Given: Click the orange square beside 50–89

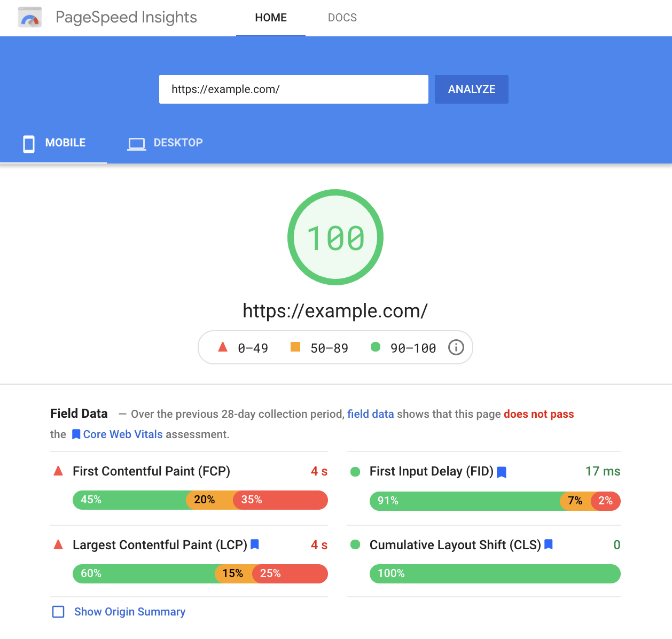Looking at the screenshot, I should [295, 347].
